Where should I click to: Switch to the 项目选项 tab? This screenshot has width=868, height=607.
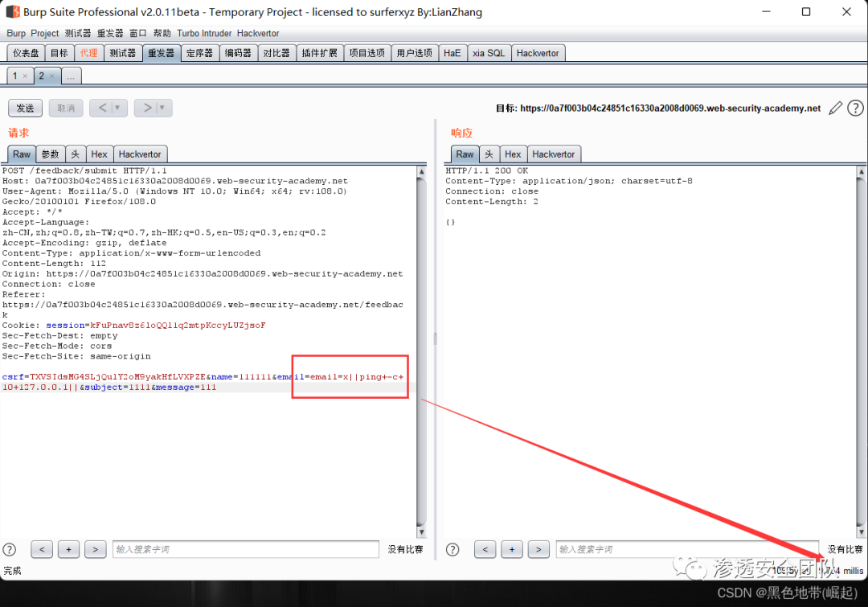point(367,53)
